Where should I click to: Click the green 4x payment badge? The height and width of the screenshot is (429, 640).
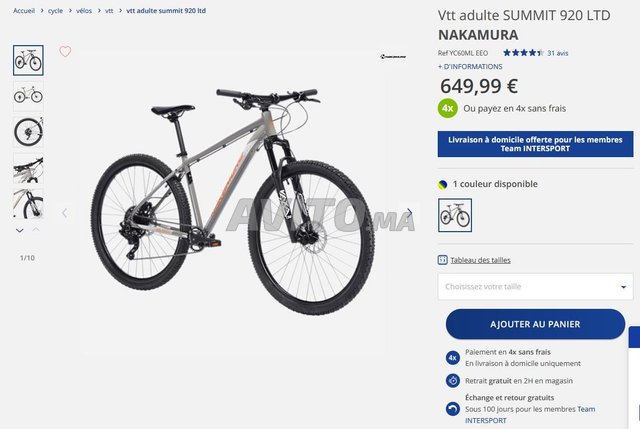tap(448, 109)
